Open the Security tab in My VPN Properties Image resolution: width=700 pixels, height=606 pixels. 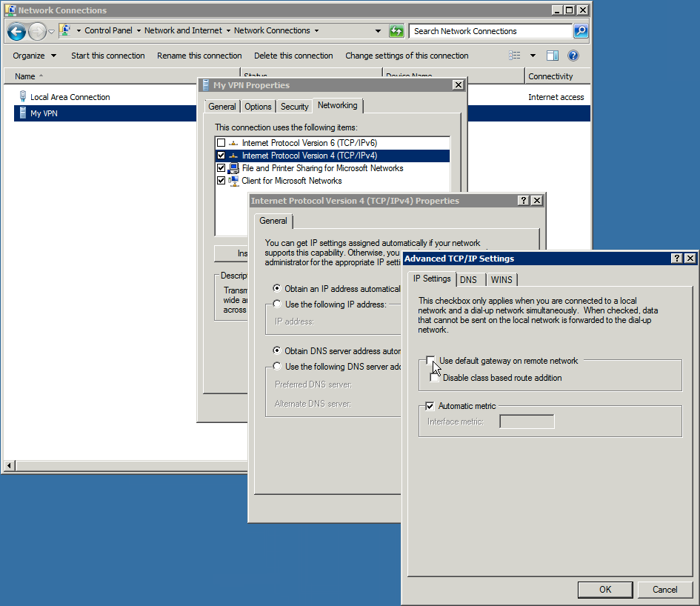pos(294,106)
